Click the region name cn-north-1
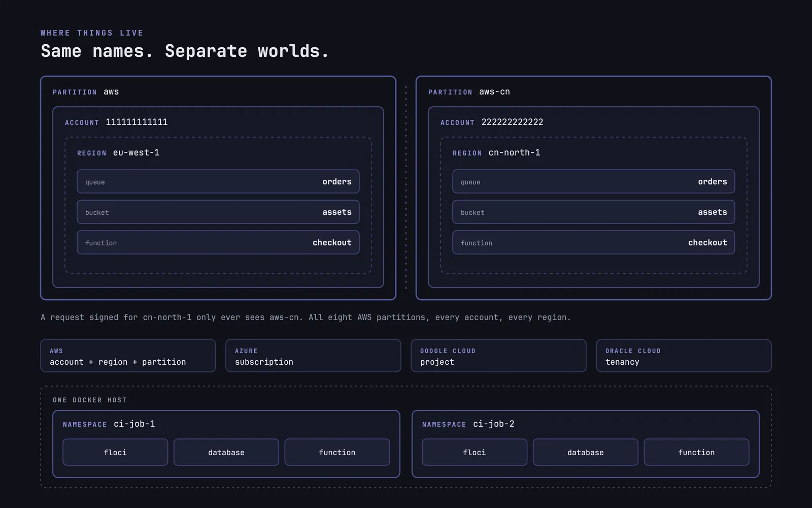Viewport: 812px width, 508px height. (x=514, y=152)
